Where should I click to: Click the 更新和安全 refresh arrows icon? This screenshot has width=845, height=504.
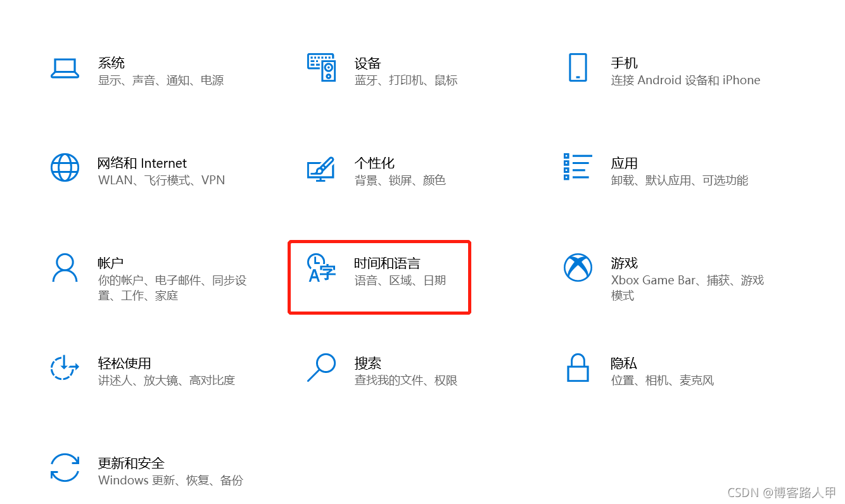(65, 467)
